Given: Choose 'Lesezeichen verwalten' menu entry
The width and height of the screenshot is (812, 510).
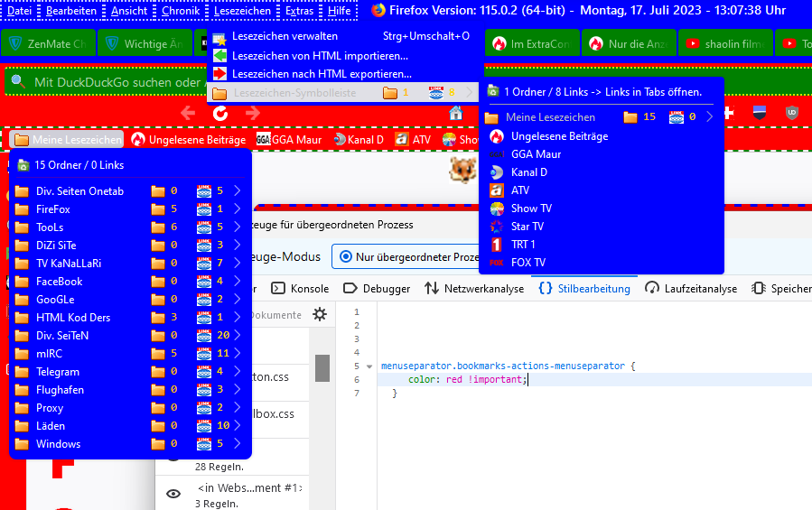Looking at the screenshot, I should coord(285,36).
